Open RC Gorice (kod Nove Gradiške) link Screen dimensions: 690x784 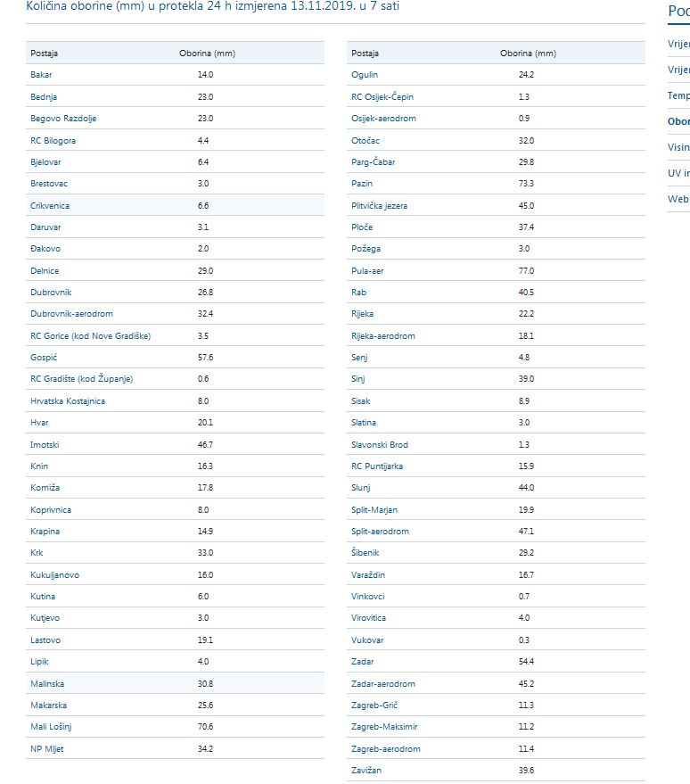pos(90,336)
